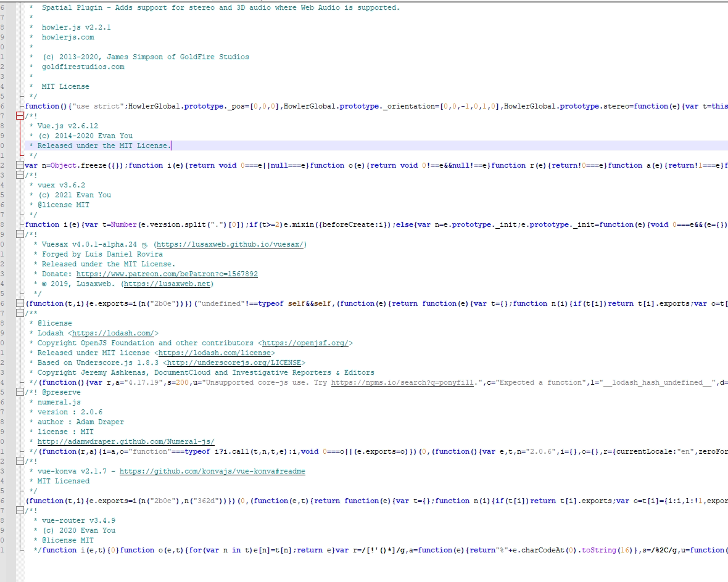Open the npms.io ponyfill search link
Image resolution: width=728 pixels, height=582 pixels.
402,382
